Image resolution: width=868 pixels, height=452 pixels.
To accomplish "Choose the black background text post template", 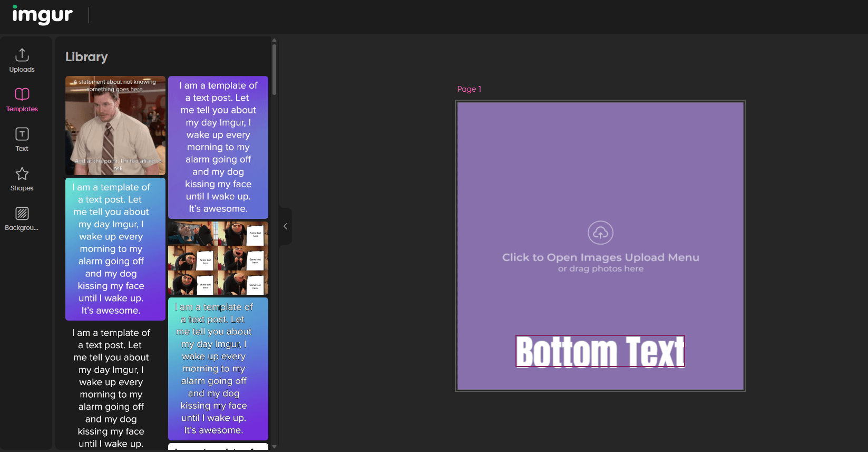I will (x=115, y=388).
